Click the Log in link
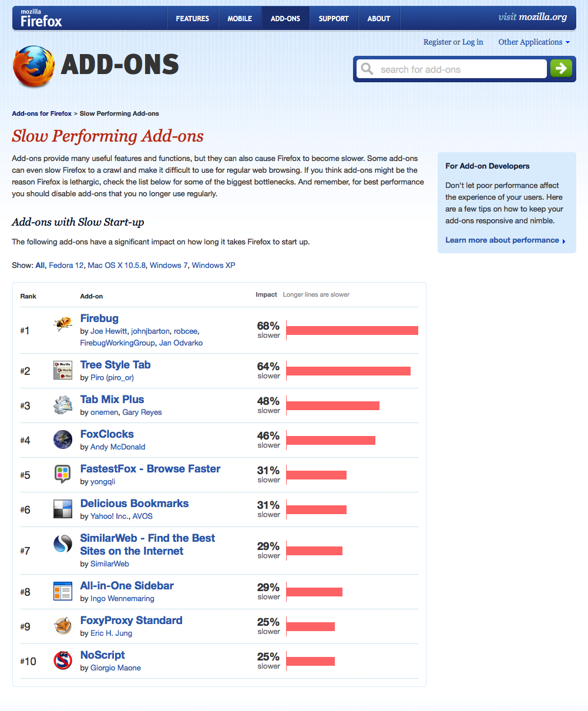Viewport: 588px width, 711px height. coord(472,42)
